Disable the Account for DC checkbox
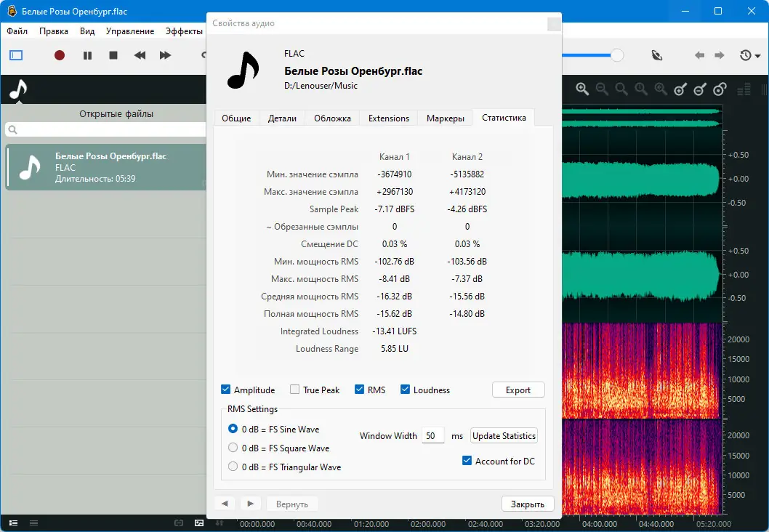This screenshot has width=769, height=532. tap(467, 461)
